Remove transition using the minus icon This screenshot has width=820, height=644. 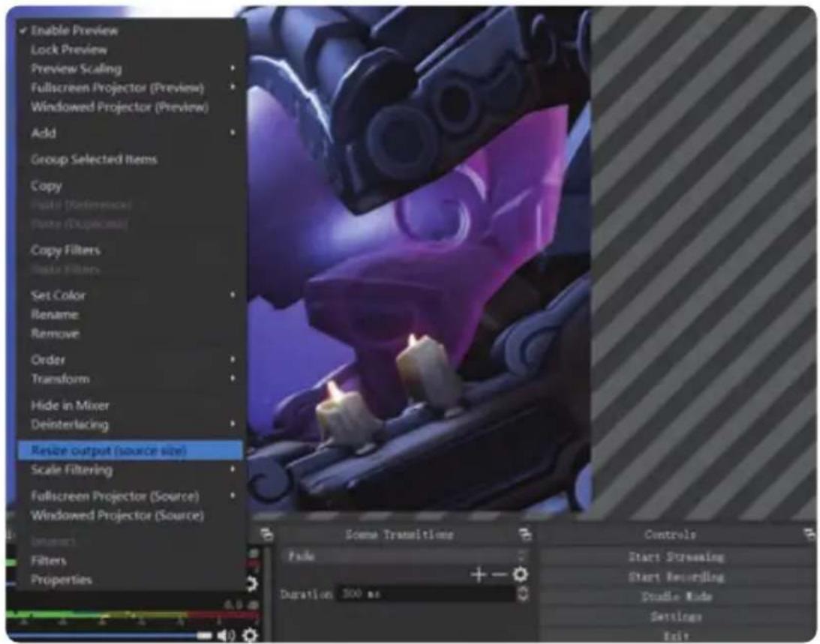pos(500,574)
